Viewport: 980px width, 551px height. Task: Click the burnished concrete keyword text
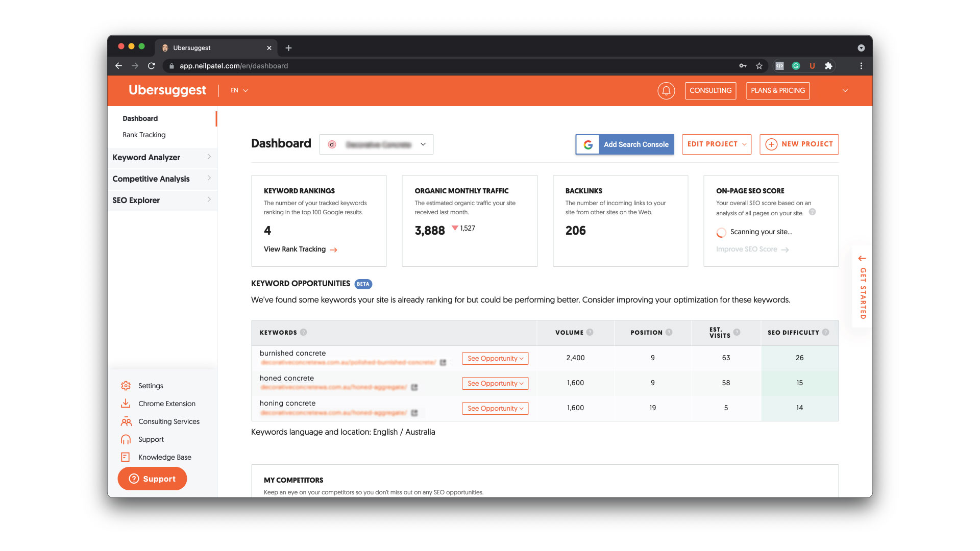(x=292, y=353)
